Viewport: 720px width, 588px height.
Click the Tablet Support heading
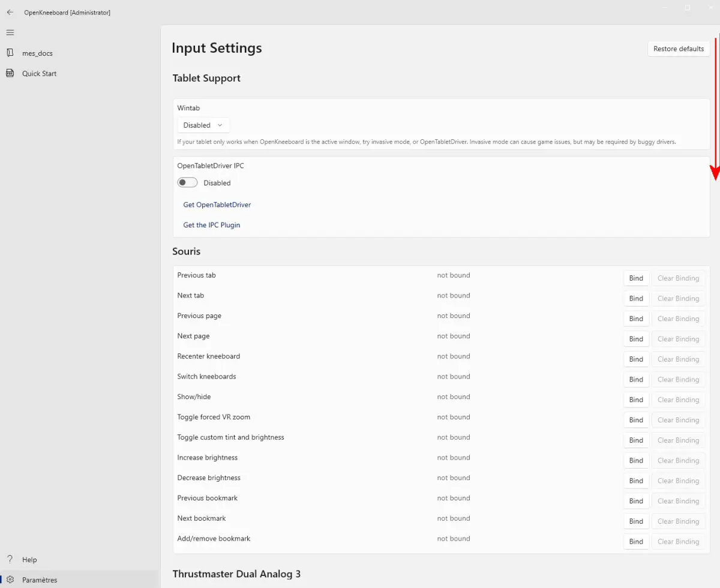coord(206,78)
